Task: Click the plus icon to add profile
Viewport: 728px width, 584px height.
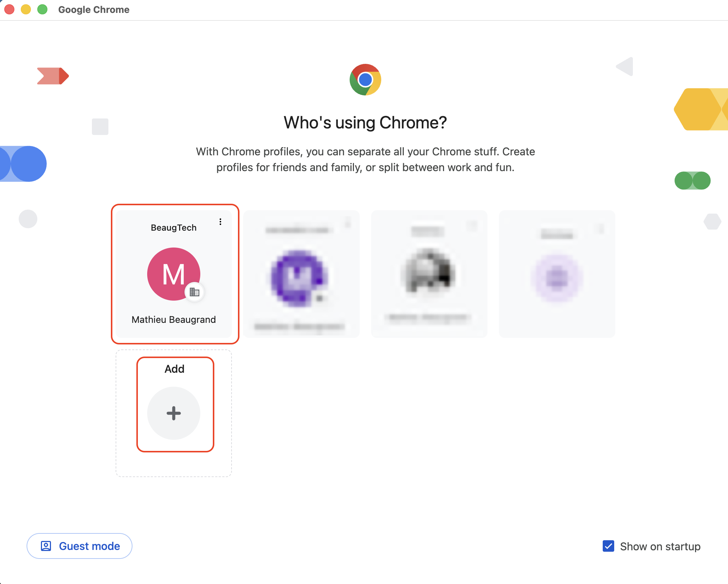Action: pyautogui.click(x=174, y=413)
